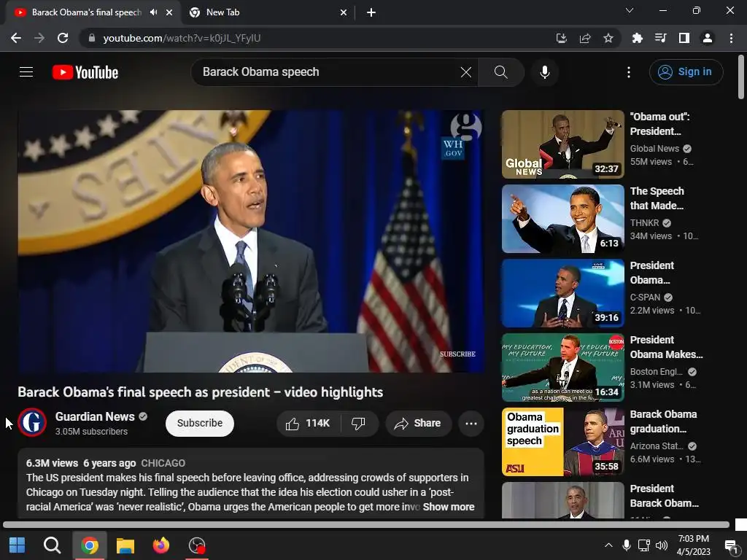Click the magnifier search button
The height and width of the screenshot is (560, 747).
(500, 72)
